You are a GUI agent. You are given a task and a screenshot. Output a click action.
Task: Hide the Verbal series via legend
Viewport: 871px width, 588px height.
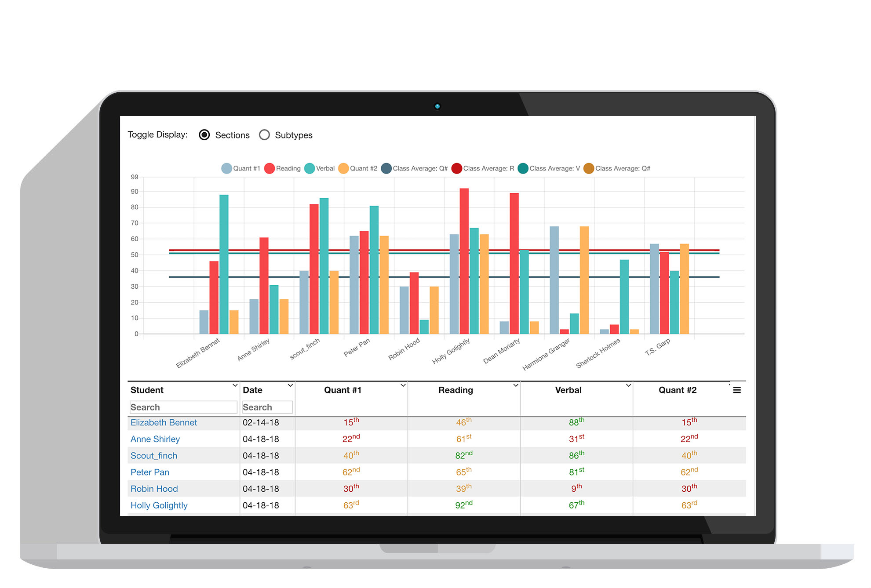click(x=310, y=168)
